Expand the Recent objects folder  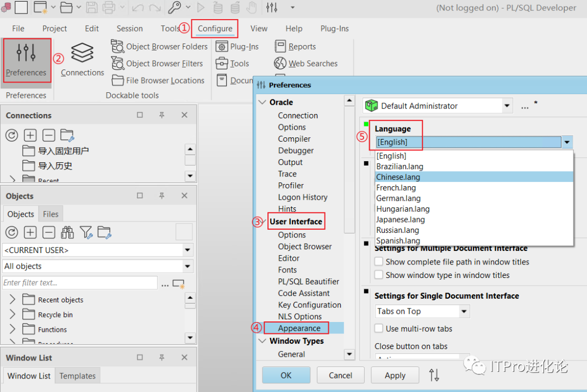13,300
